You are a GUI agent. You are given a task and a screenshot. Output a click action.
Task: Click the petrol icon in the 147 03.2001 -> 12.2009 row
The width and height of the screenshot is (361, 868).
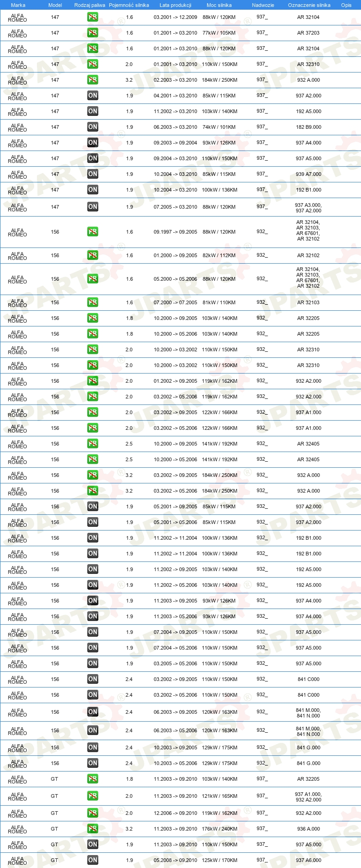point(93,17)
